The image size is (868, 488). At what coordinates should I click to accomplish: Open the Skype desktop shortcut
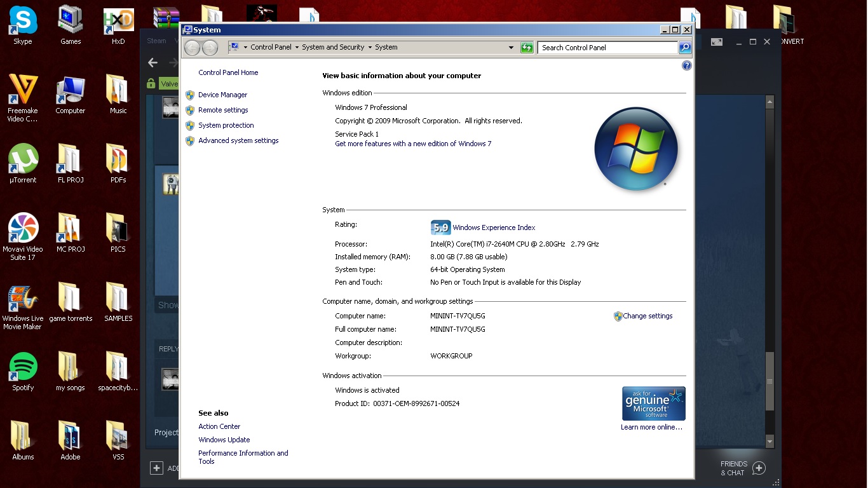point(23,25)
